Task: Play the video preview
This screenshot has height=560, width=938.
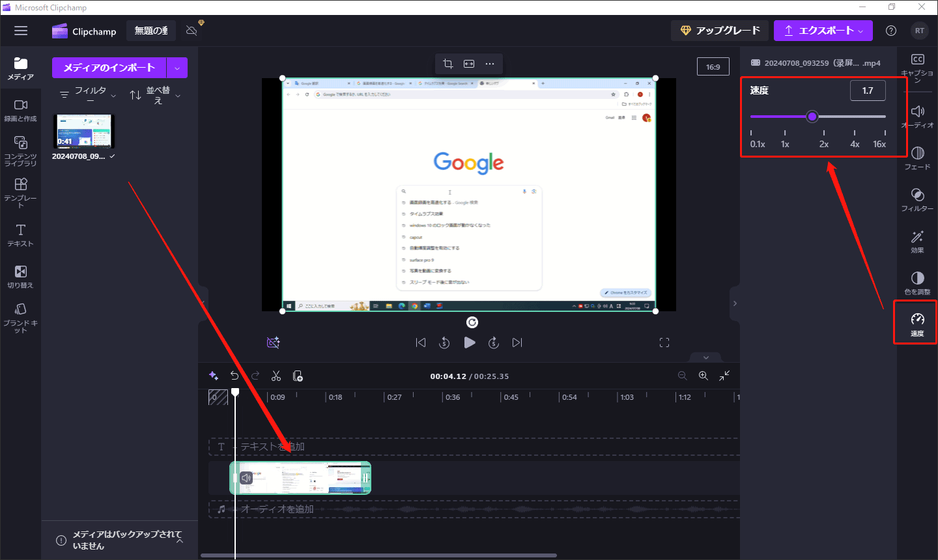Action: click(x=470, y=343)
